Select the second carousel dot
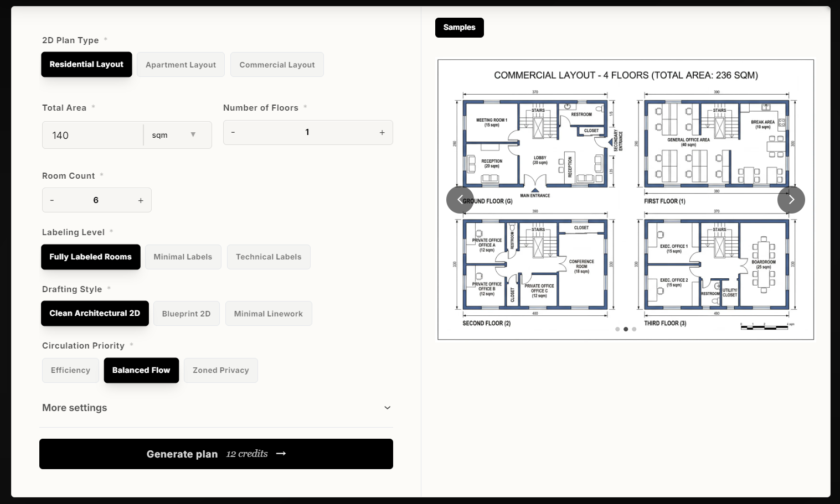840x504 pixels. pos(626,329)
